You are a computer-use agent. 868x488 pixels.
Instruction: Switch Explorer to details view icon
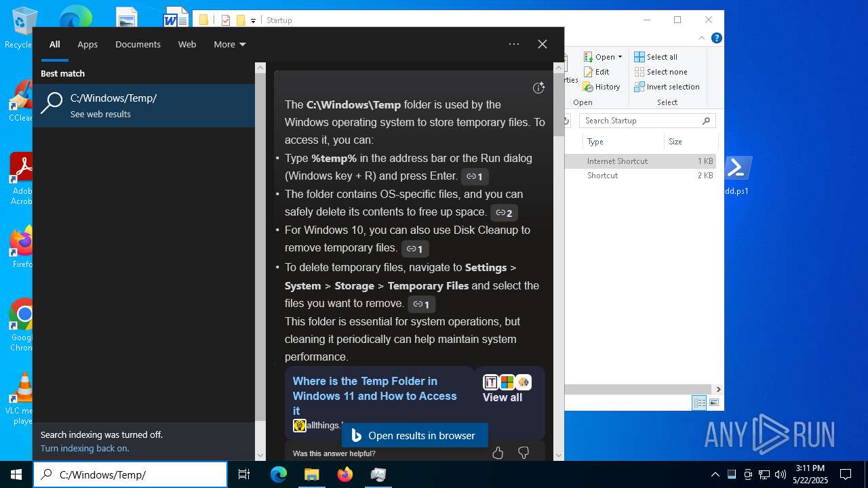(x=699, y=403)
